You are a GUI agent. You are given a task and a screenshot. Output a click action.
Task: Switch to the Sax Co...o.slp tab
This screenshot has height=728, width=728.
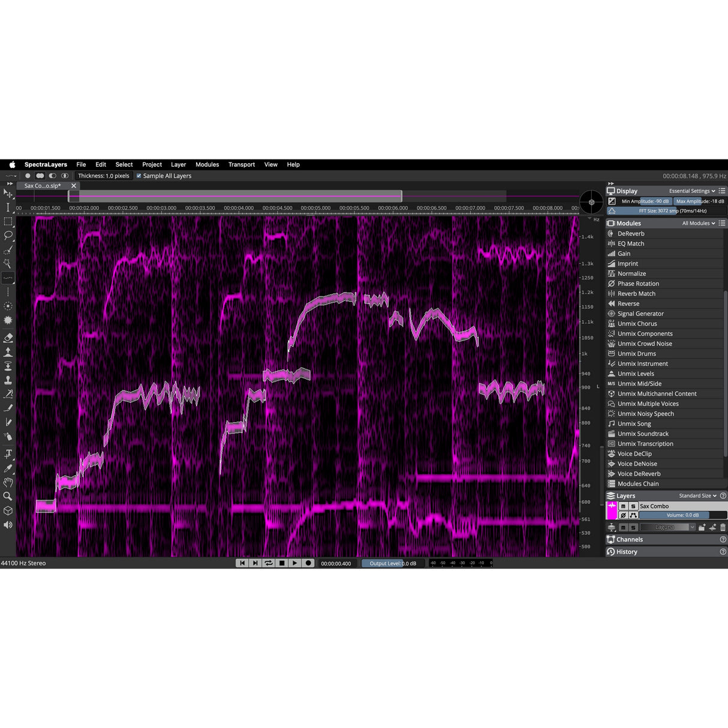(42, 186)
